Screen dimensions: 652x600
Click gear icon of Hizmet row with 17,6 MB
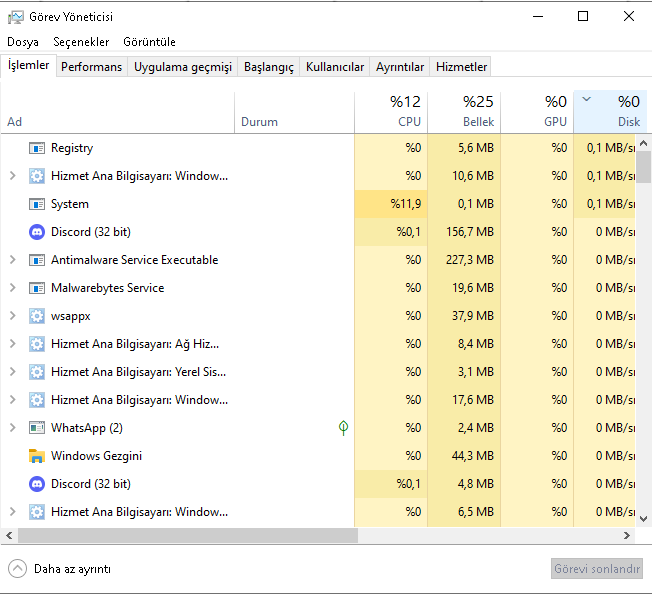tap(37, 400)
